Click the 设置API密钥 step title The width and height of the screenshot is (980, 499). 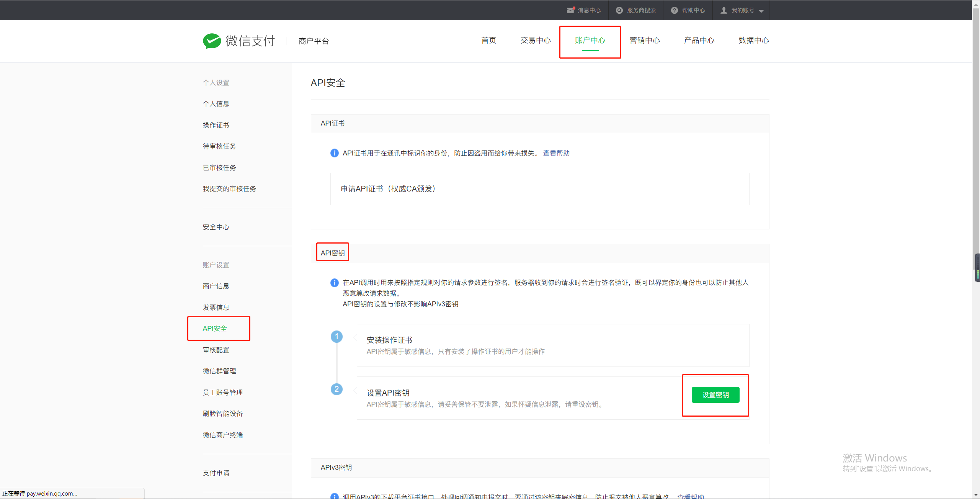388,393
